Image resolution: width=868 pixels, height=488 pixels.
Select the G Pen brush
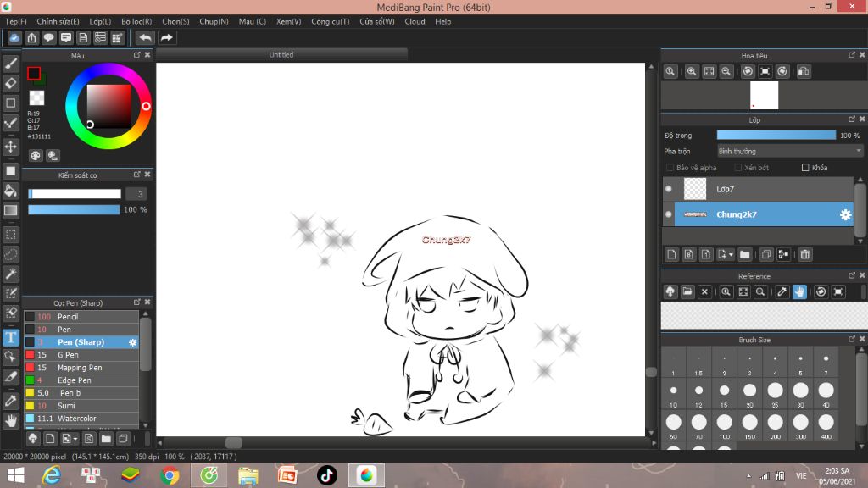tap(68, 355)
